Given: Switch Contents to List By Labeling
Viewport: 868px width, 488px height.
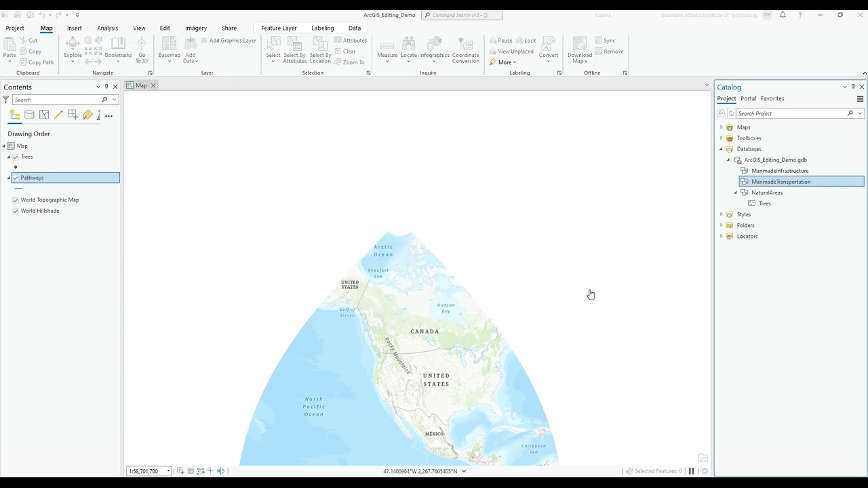Looking at the screenshot, I should click(x=87, y=115).
